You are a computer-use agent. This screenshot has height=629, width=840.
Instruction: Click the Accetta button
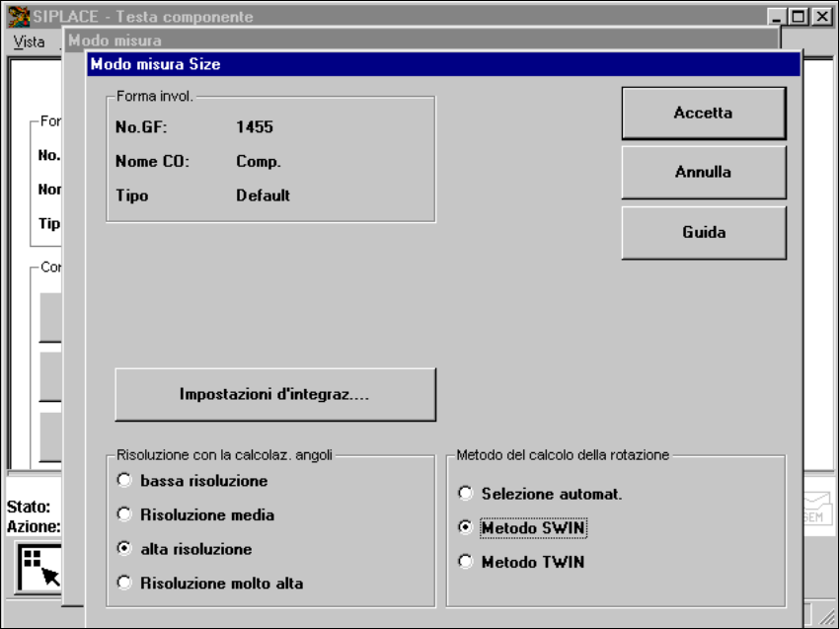[704, 113]
